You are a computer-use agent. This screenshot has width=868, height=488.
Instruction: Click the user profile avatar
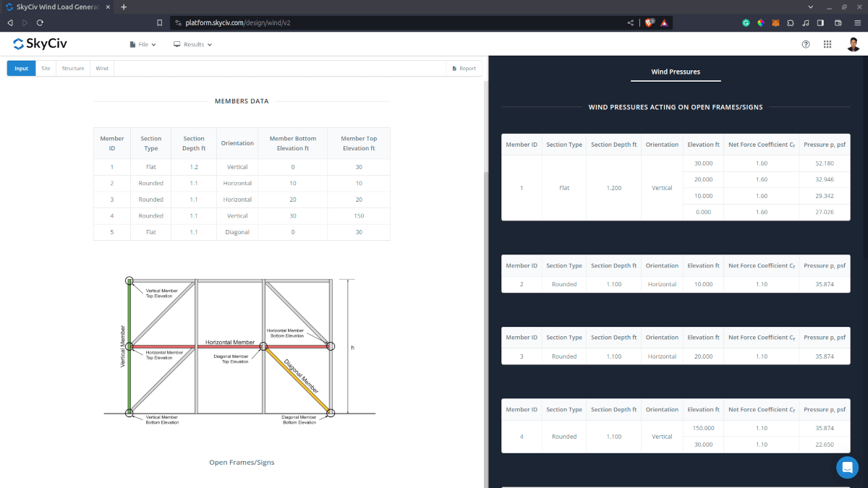click(x=853, y=44)
